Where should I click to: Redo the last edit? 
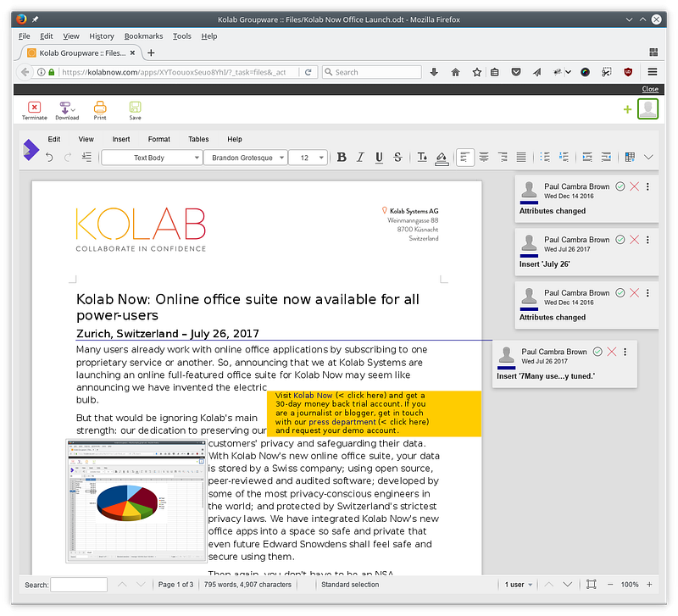click(68, 158)
